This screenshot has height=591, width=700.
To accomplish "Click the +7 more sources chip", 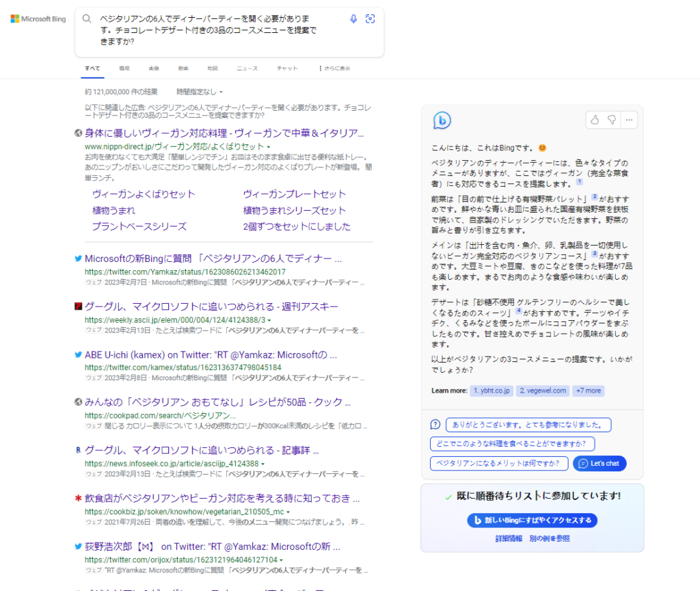I will [x=589, y=391].
